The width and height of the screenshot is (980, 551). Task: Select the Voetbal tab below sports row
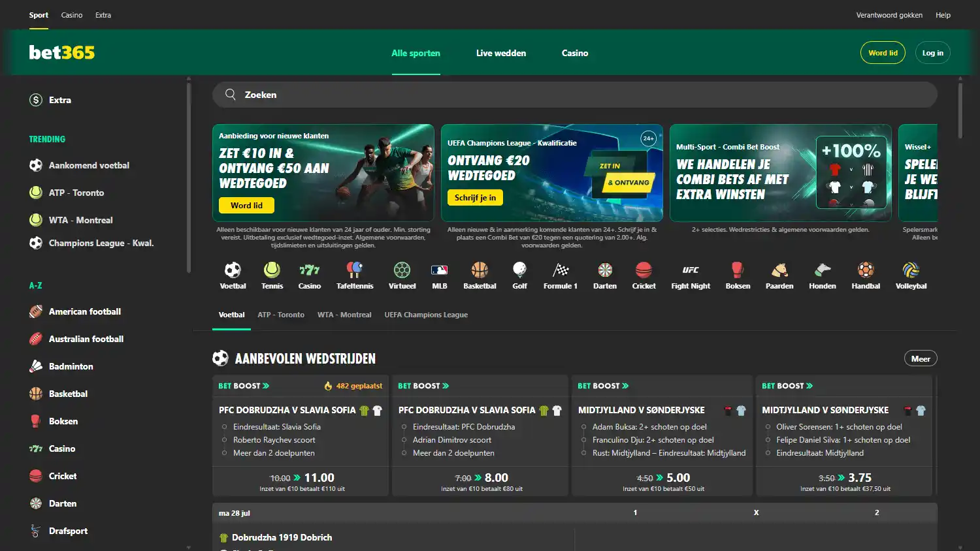point(232,315)
